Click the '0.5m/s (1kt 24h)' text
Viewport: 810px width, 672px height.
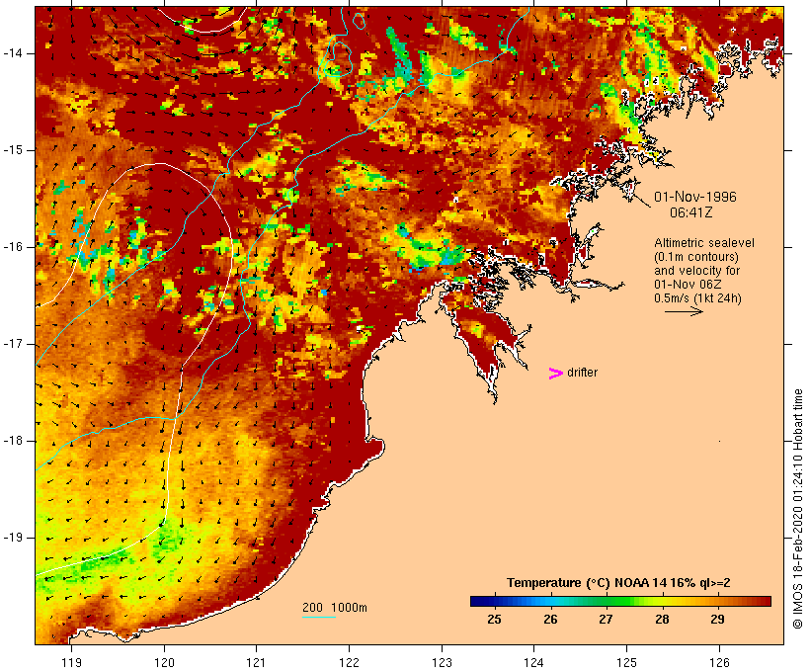click(x=697, y=298)
